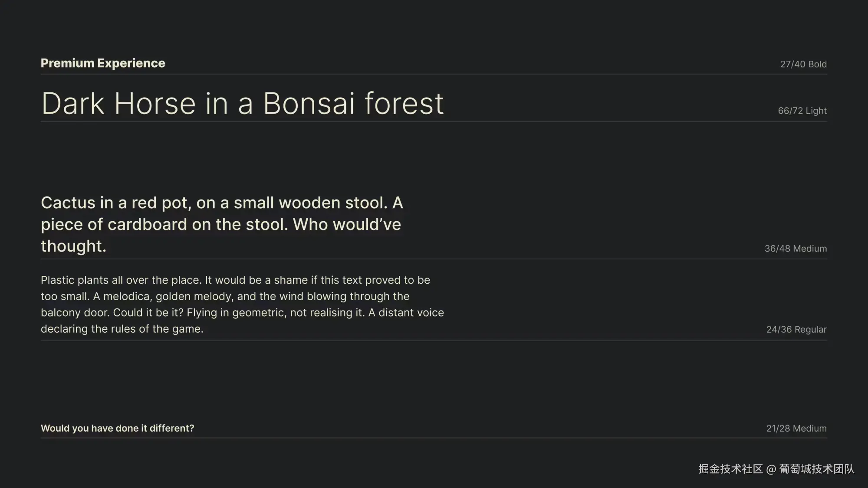868x488 pixels.
Task: Click the "Premium Experience" heading
Action: click(x=103, y=63)
